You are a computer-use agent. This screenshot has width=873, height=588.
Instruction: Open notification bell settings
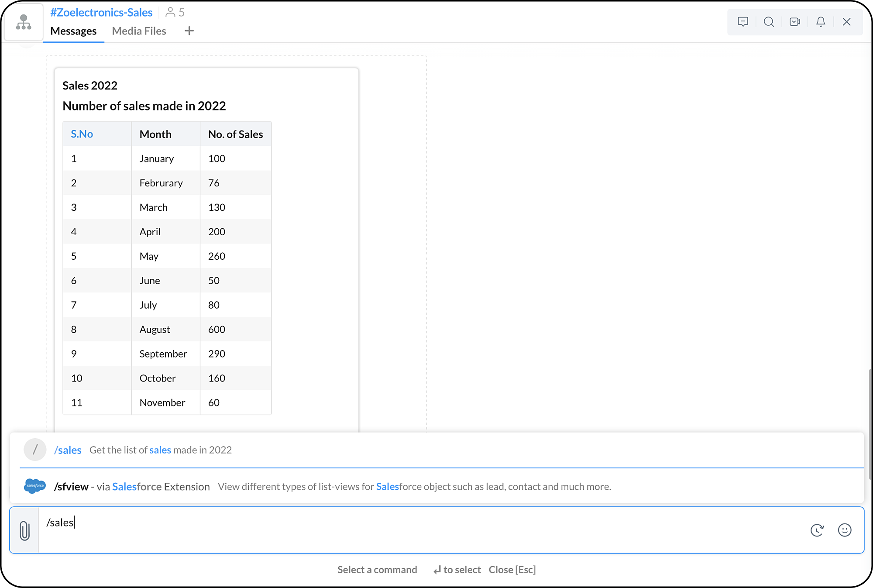pyautogui.click(x=821, y=22)
